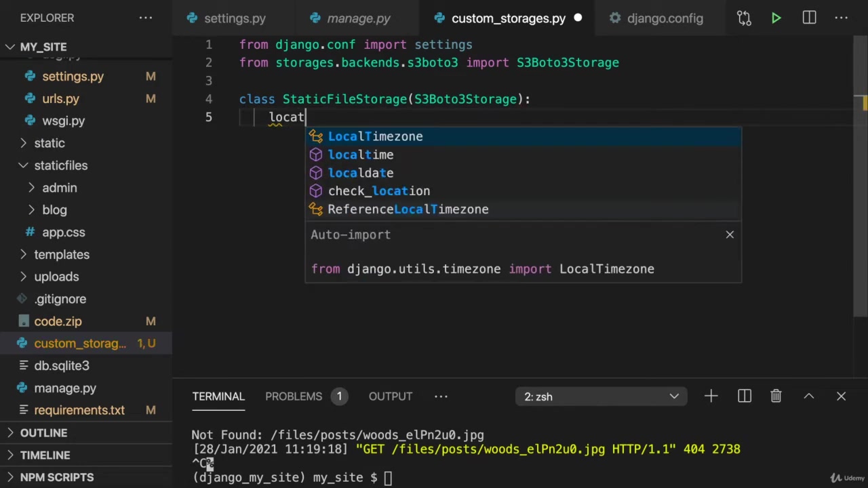Switch to the settings.py tab
Viewport: 868px width, 488px height.
pos(234,18)
